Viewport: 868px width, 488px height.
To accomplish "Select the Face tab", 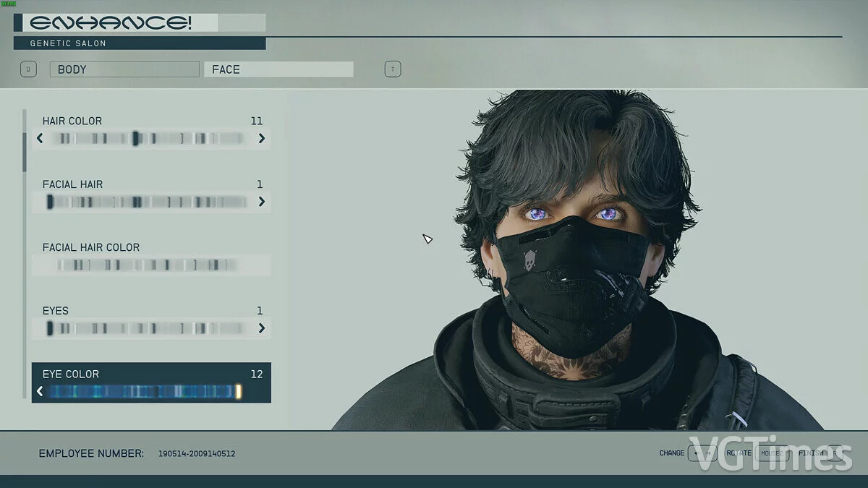I will pyautogui.click(x=278, y=69).
